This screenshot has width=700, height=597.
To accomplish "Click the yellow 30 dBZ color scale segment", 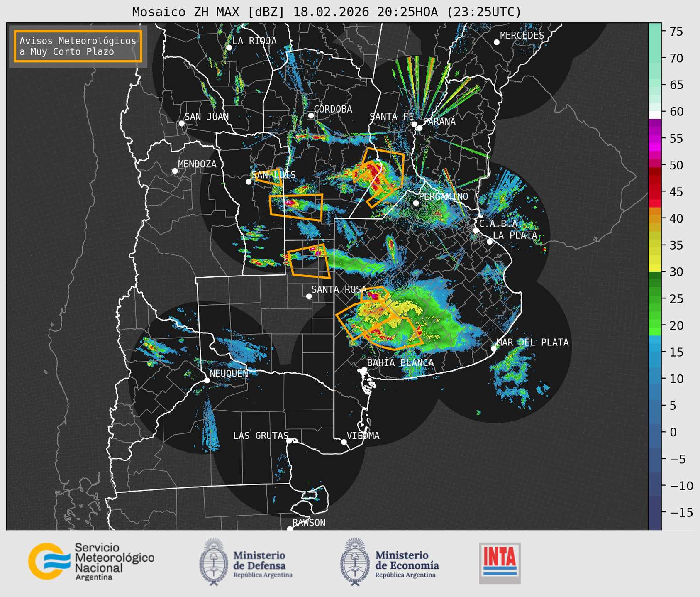I will click(x=655, y=268).
